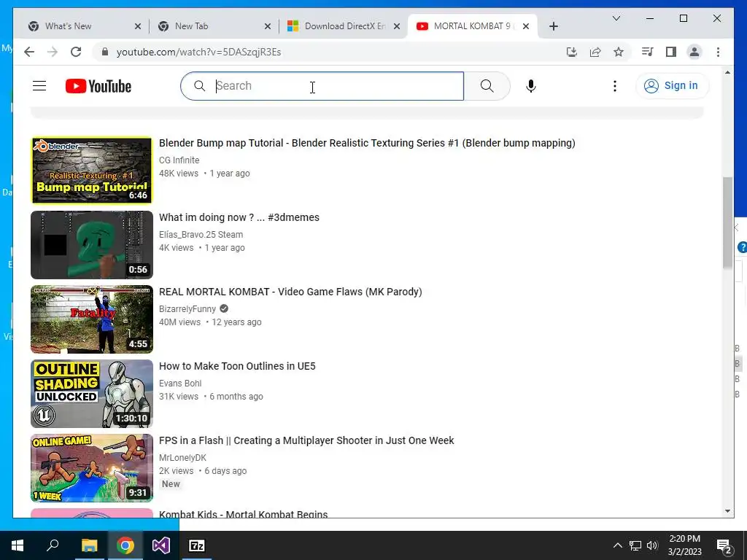Image resolution: width=747 pixels, height=560 pixels.
Task: Click the page vertical scrollbar thumb
Action: 727,222
